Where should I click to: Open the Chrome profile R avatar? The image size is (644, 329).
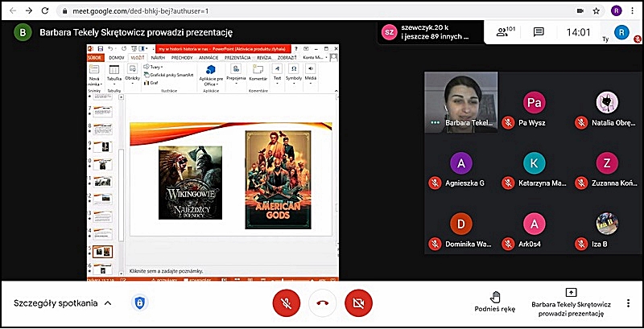[616, 10]
